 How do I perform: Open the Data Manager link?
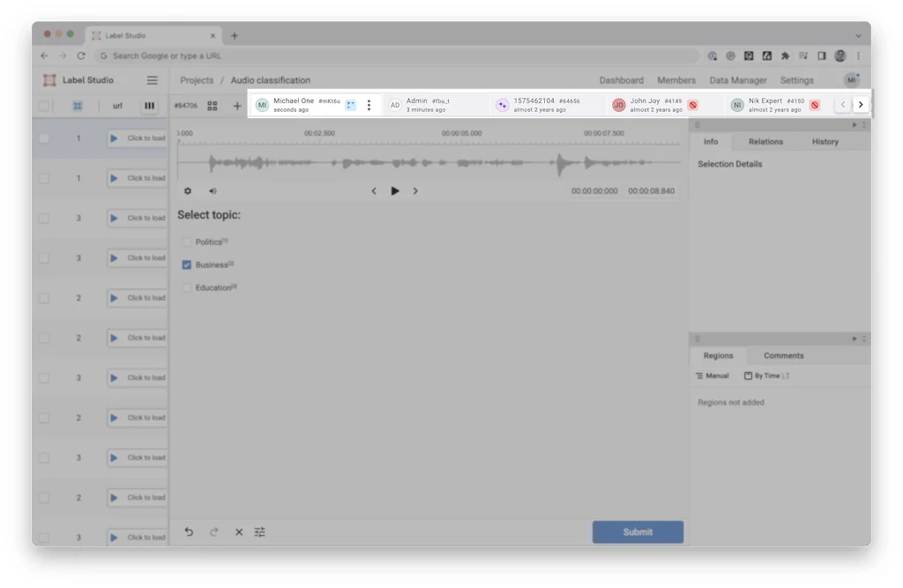pos(737,80)
